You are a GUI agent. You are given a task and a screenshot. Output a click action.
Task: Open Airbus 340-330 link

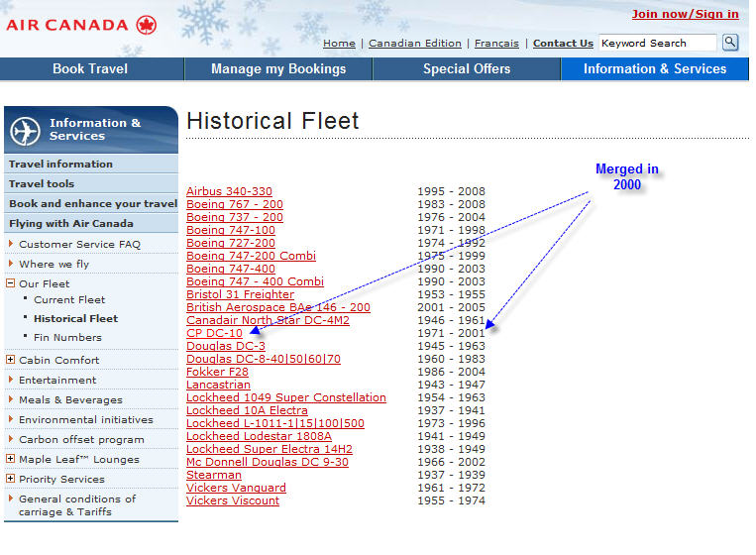click(x=229, y=191)
